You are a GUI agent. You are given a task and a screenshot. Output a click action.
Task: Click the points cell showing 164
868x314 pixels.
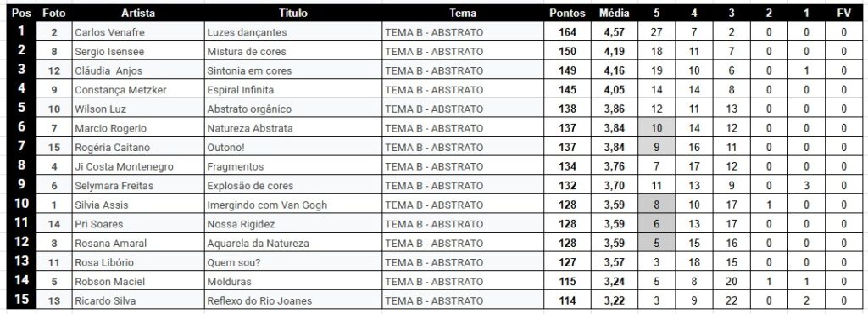567,32
